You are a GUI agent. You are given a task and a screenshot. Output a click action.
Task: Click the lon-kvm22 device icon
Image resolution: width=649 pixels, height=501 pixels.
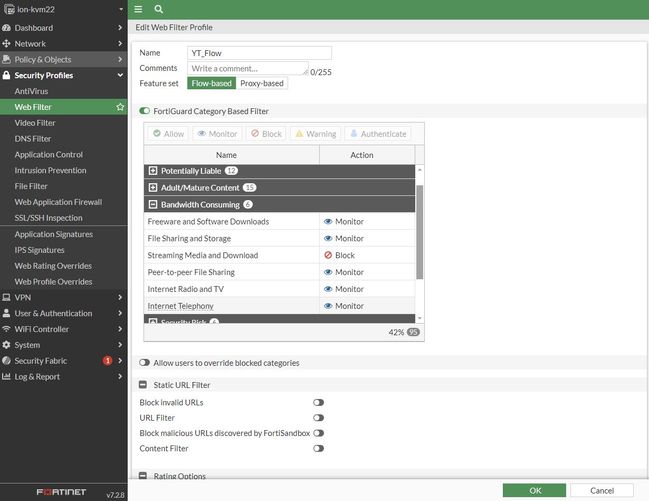click(9, 9)
